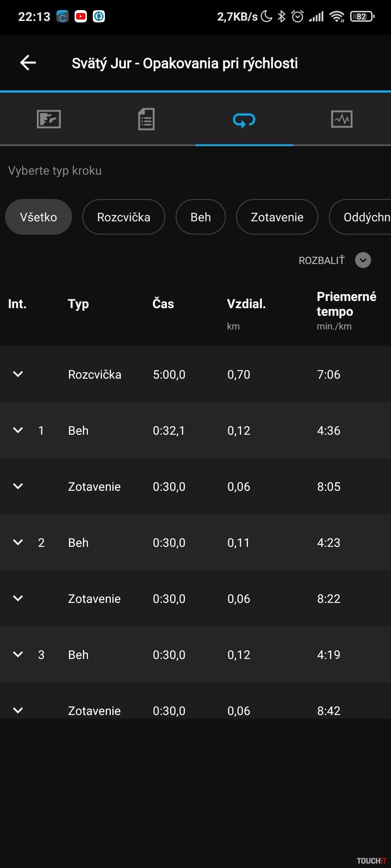
Task: Open the map overview tab icon
Action: coord(49,119)
